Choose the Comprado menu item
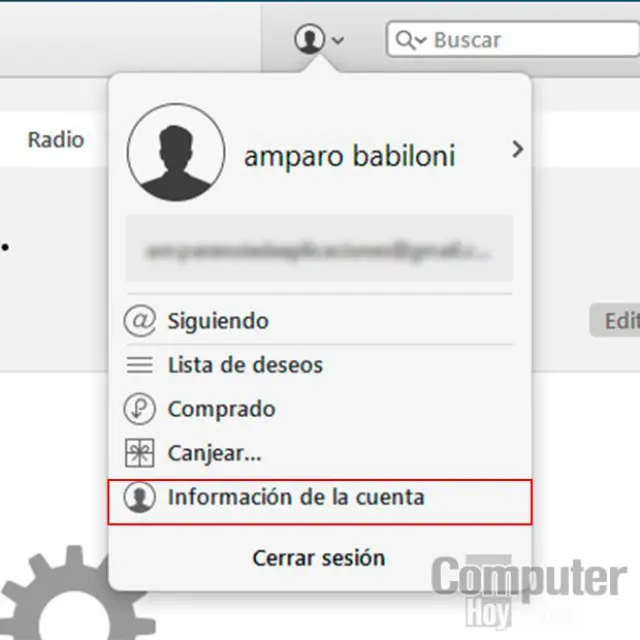 click(221, 409)
